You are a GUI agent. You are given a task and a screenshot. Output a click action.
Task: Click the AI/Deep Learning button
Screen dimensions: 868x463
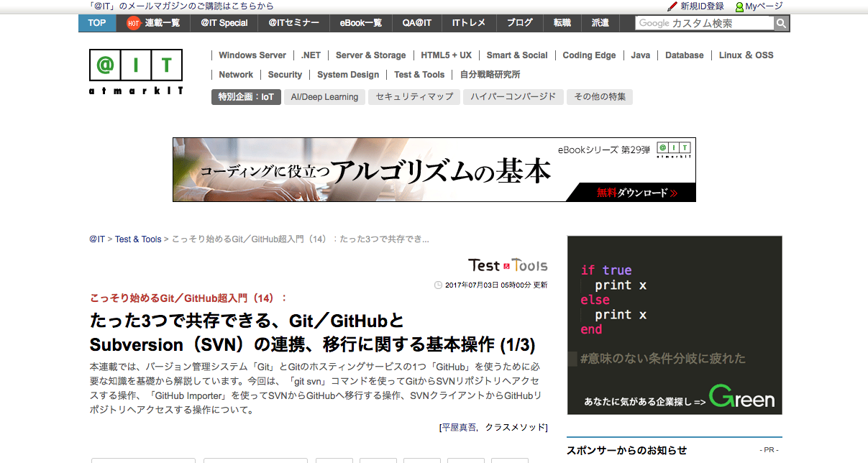(324, 97)
